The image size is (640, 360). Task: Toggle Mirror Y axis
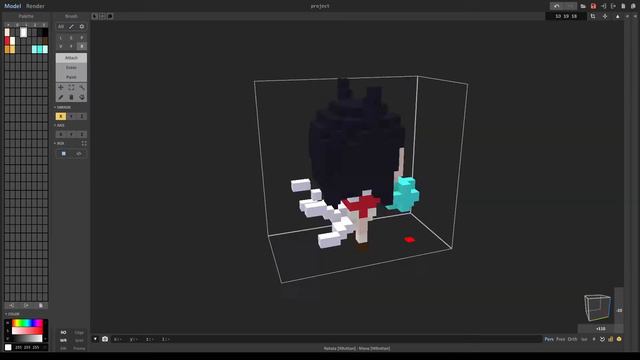71,116
